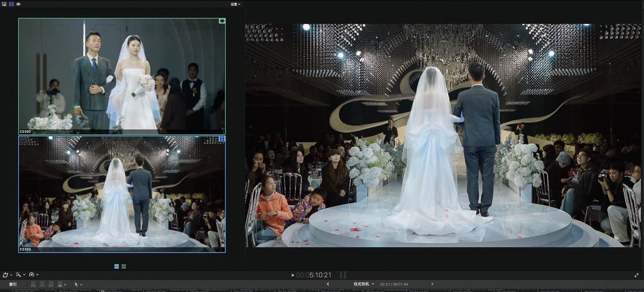644x292 pixels.
Task: Connect clip to primary storyline
Action: pos(34,284)
